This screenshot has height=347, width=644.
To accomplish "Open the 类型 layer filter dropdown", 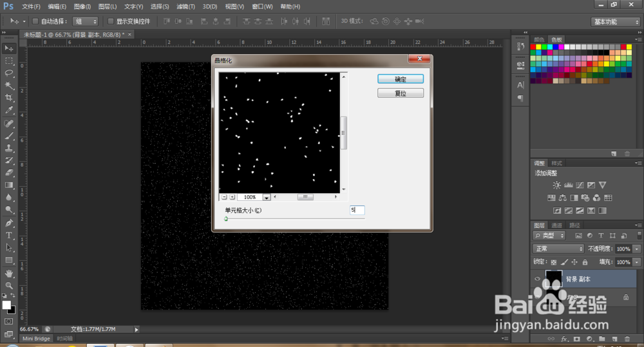I will coord(549,236).
